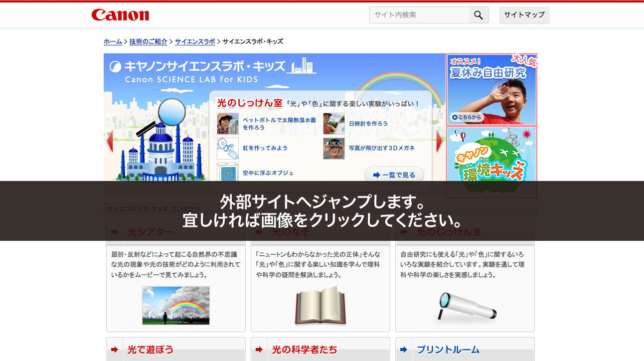644x361 pixels.
Task: Click the arrow icon beside 光シアター
Action: click(x=115, y=232)
